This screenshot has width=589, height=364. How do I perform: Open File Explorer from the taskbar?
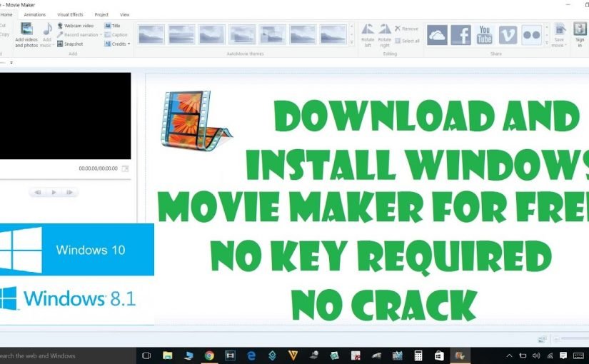[x=168, y=355]
